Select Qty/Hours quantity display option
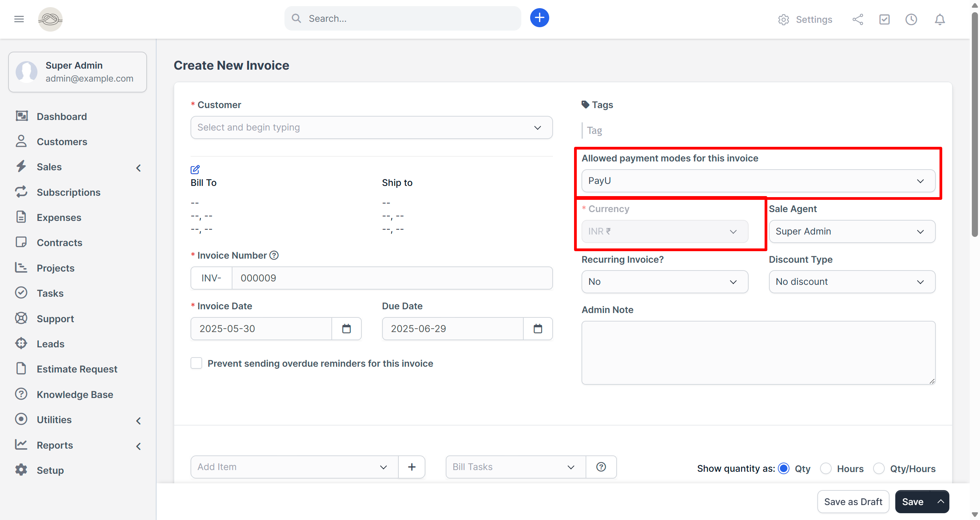 879,468
